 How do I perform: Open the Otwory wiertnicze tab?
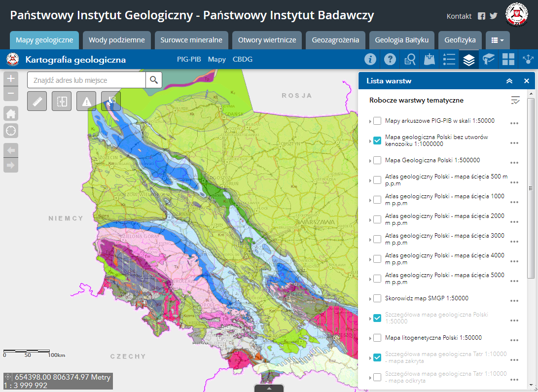[267, 40]
